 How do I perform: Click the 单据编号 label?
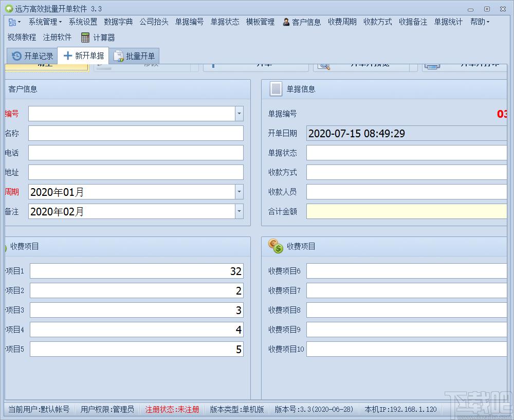[x=282, y=114]
